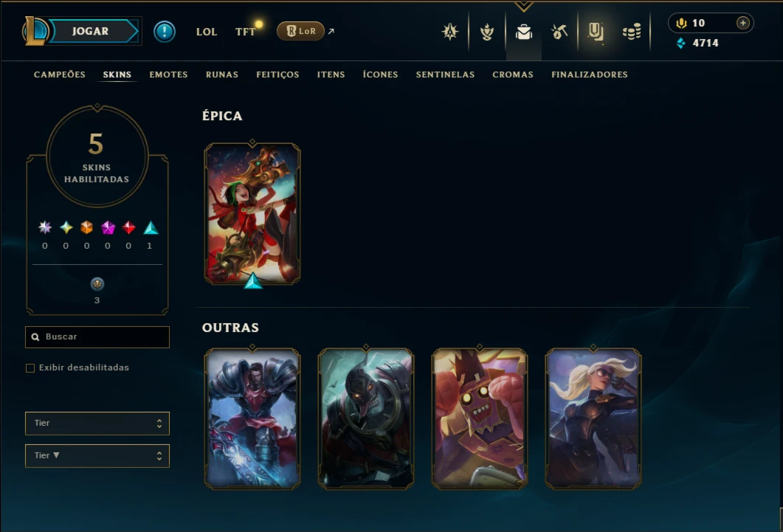The height and width of the screenshot is (532, 783).
Task: Select the TFT game link
Action: (x=245, y=32)
